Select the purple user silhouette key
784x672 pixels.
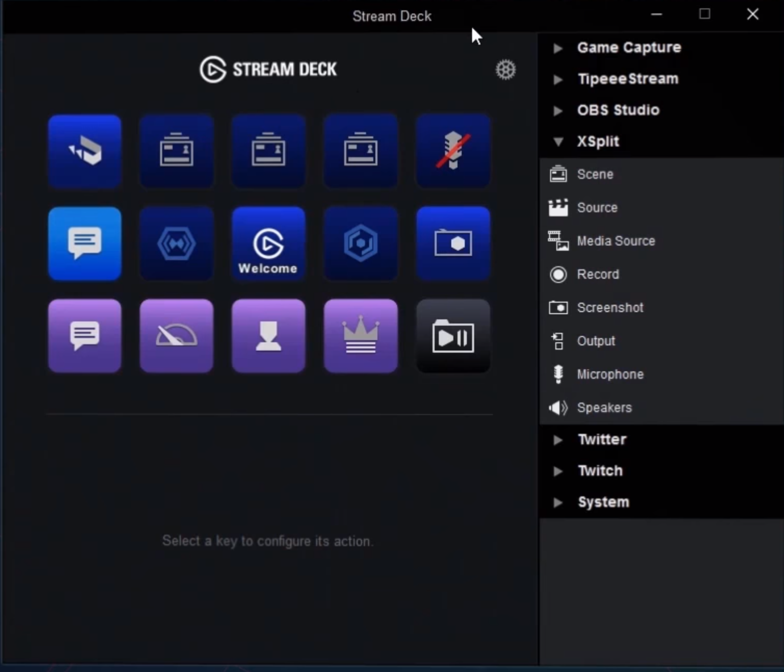point(268,336)
